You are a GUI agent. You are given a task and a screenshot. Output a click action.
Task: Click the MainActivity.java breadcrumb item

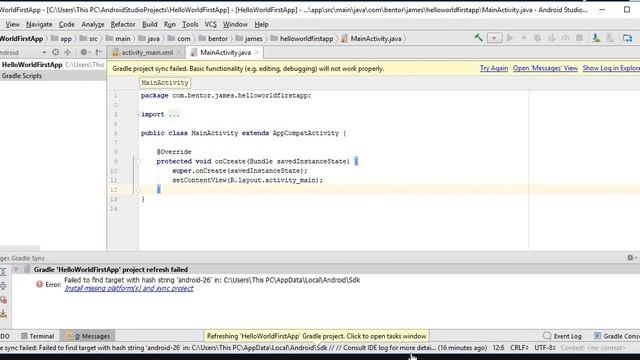click(x=371, y=39)
